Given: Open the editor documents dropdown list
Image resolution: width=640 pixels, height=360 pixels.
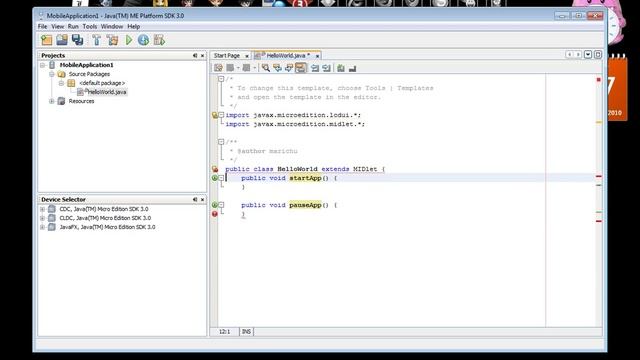Looking at the screenshot, I should (588, 54).
